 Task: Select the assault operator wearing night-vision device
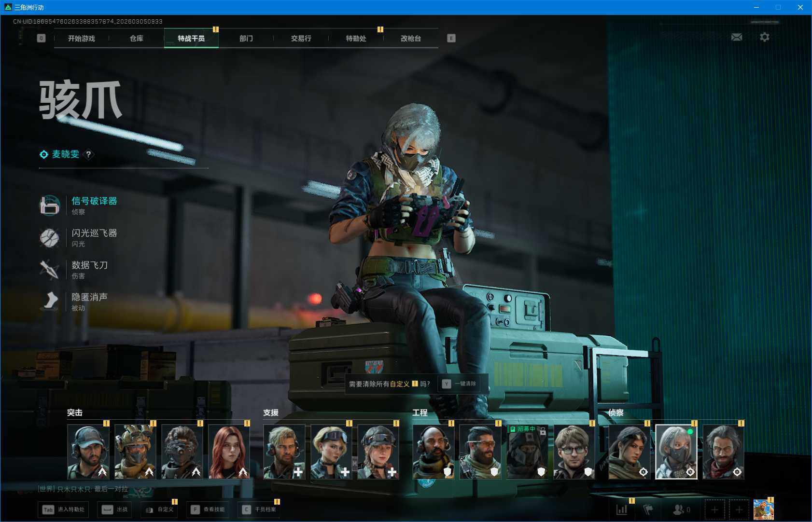point(182,452)
